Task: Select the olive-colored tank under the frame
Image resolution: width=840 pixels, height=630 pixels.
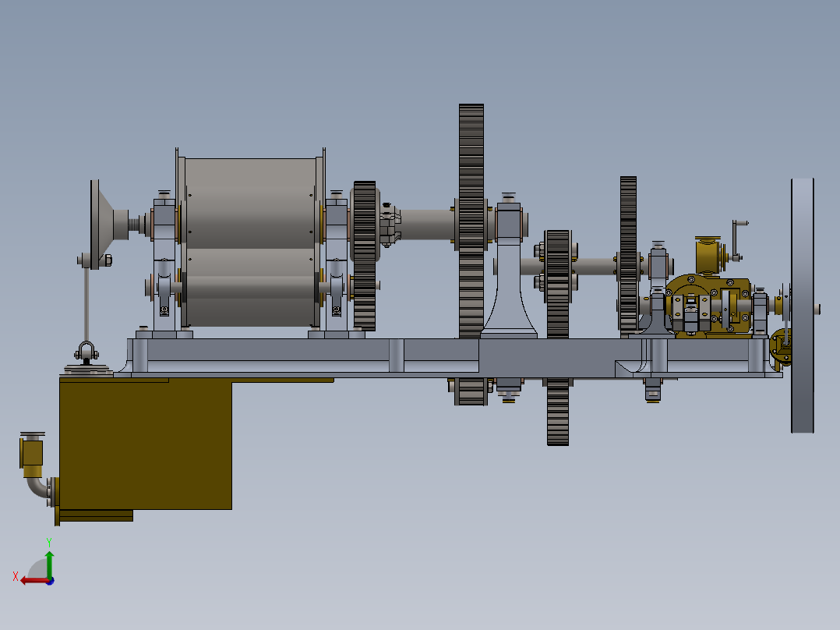Action: [x=145, y=444]
